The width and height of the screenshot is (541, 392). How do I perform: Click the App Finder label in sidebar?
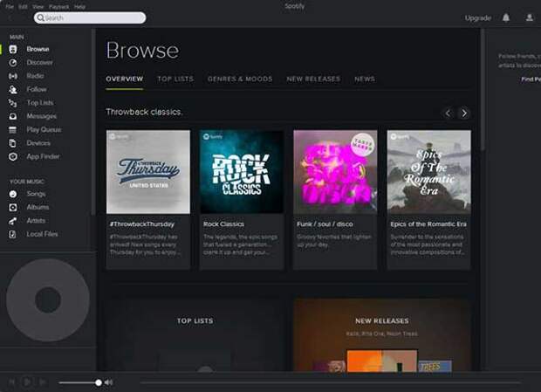point(43,156)
